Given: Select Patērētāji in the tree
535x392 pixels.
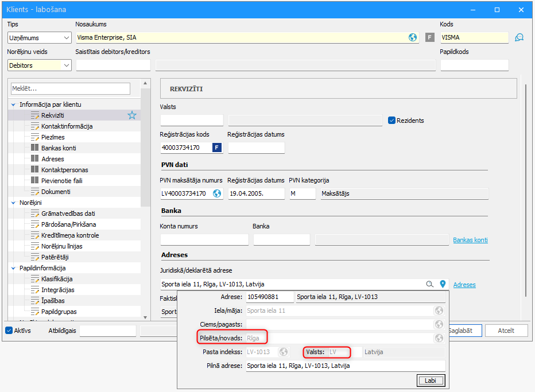Looking at the screenshot, I should pyautogui.click(x=55, y=257).
